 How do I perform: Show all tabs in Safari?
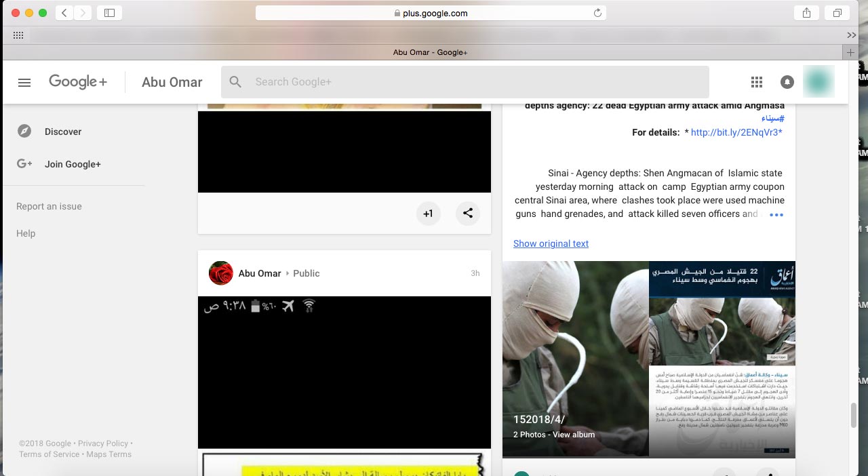(837, 13)
